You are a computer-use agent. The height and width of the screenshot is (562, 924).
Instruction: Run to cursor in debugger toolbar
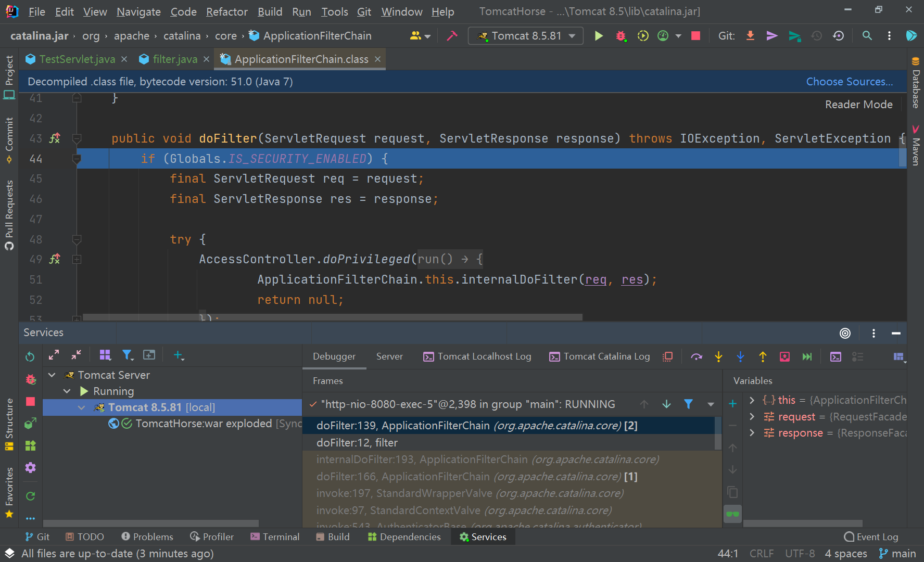click(x=807, y=356)
